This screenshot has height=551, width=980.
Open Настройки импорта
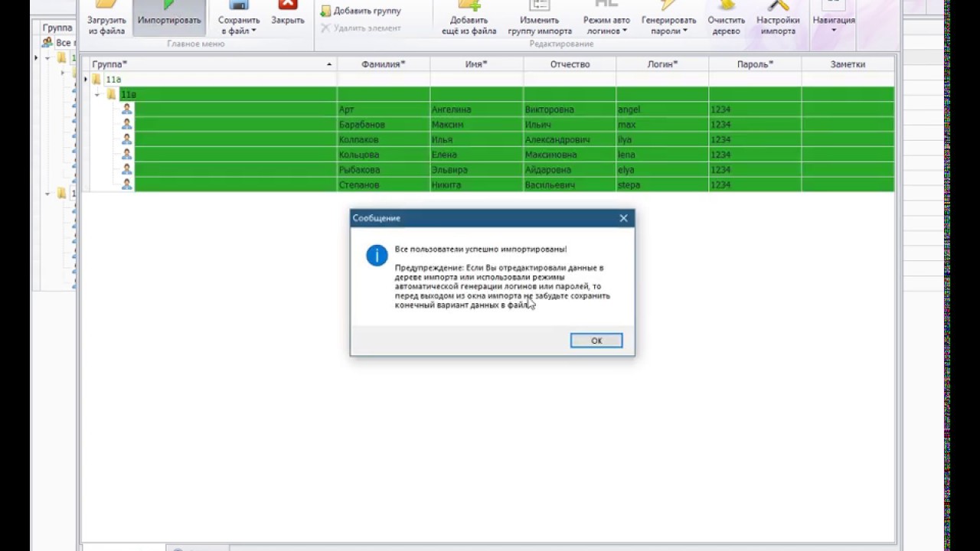point(778,18)
